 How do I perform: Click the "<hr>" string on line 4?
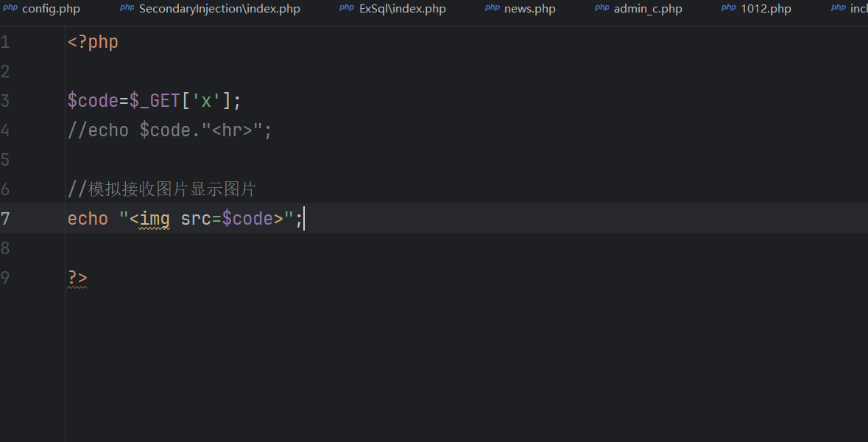click(x=231, y=130)
